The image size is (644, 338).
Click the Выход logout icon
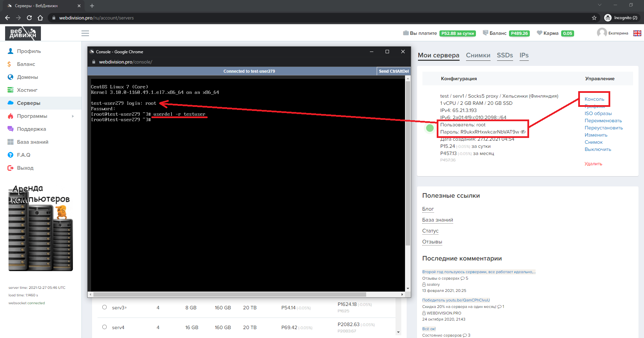(x=11, y=168)
